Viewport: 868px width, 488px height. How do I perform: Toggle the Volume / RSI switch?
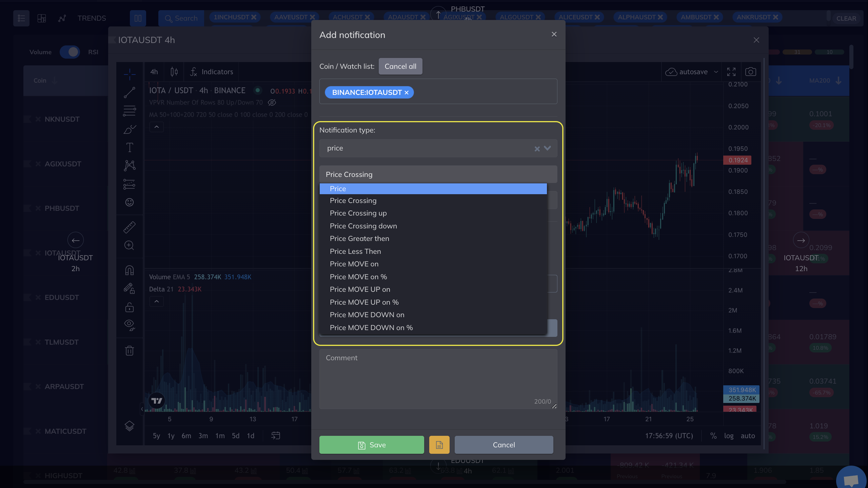(70, 52)
